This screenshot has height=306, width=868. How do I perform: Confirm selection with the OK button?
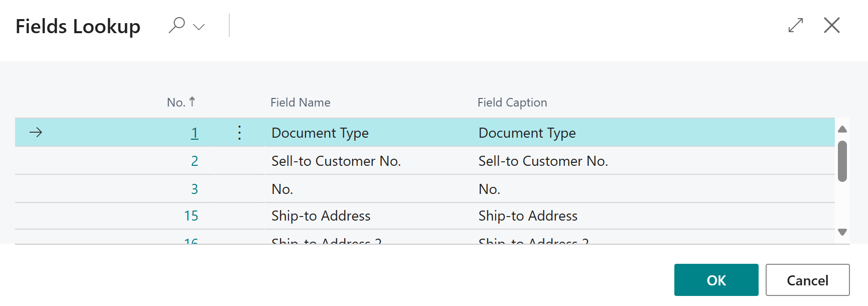pos(716,280)
